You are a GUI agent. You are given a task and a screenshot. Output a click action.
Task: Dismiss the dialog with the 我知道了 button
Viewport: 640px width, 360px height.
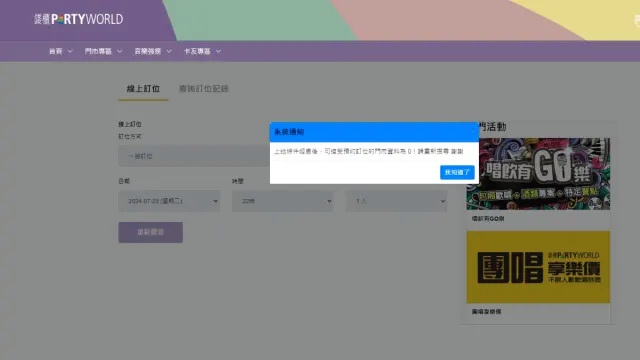(457, 172)
